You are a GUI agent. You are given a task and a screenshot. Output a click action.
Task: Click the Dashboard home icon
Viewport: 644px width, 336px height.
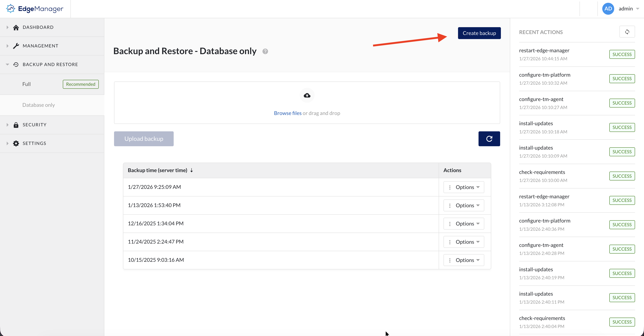(16, 28)
